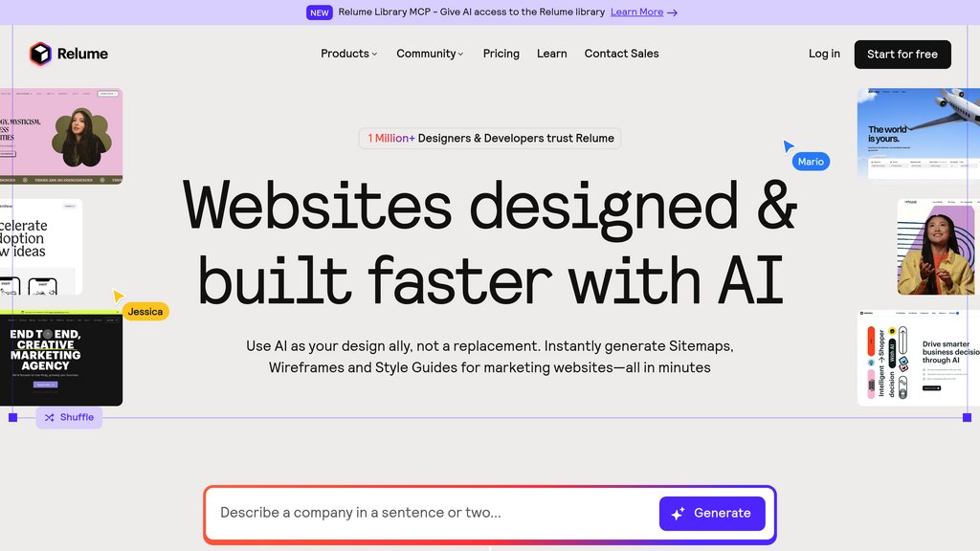Click the NEW badge in announcement bar
Image resolution: width=980 pixels, height=551 pixels.
pyautogui.click(x=320, y=12)
